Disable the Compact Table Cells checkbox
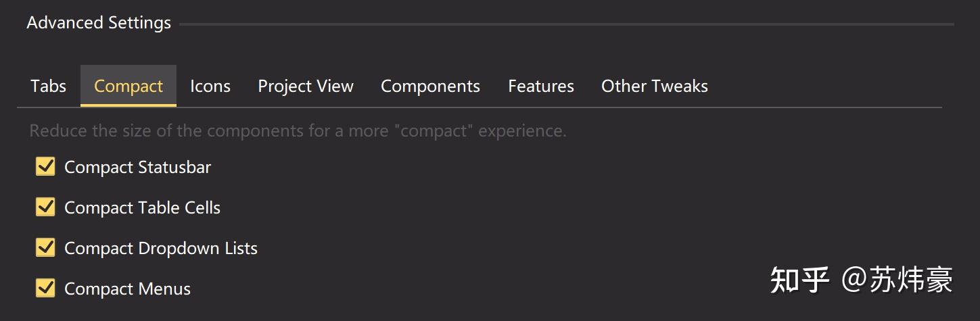This screenshot has width=980, height=321. pyautogui.click(x=45, y=207)
